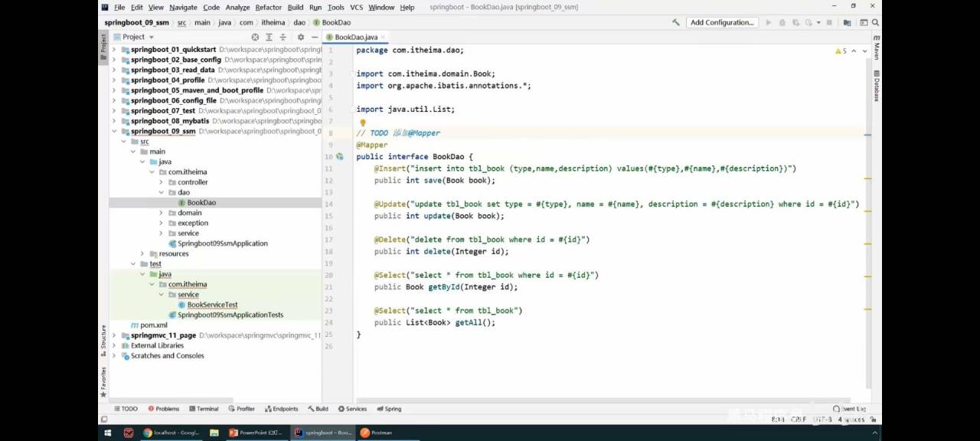Click the Run arrow icon in toolbar
Screen dimensions: 980x441
pyautogui.click(x=769, y=23)
